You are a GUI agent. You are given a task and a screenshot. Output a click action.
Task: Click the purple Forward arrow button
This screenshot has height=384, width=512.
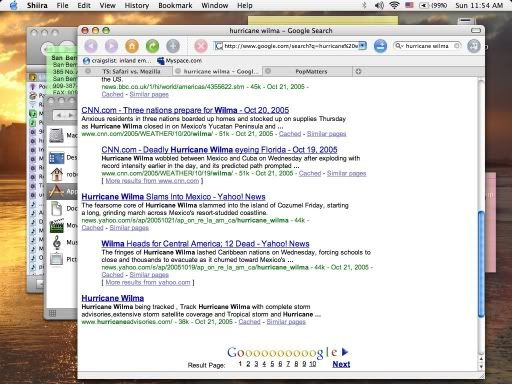click(x=111, y=46)
